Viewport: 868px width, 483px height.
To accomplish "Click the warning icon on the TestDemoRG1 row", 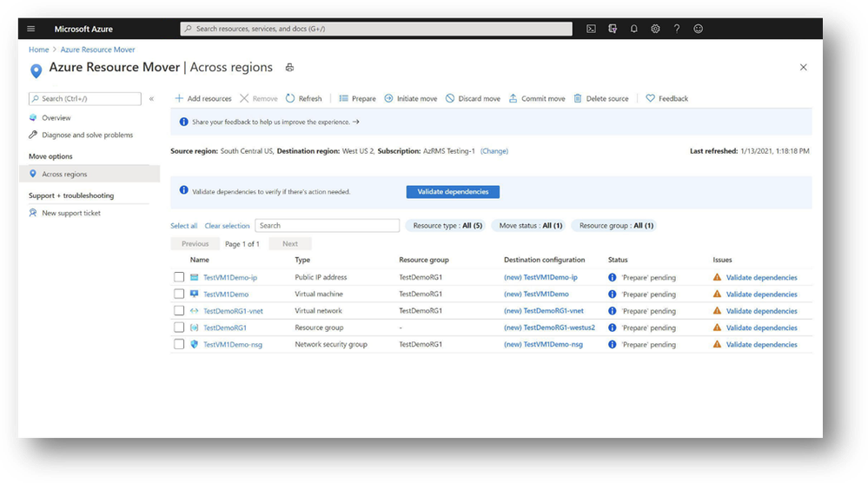I will point(717,328).
